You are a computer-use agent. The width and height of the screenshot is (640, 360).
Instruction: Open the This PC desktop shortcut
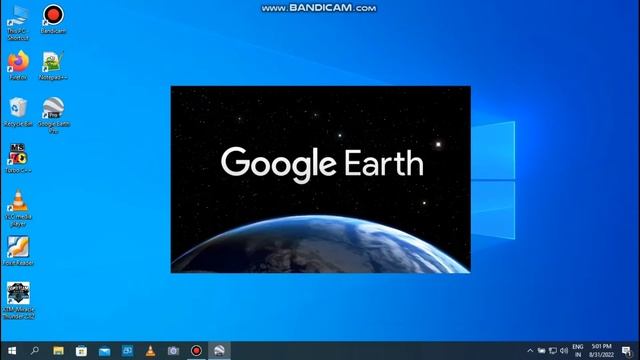[x=18, y=22]
